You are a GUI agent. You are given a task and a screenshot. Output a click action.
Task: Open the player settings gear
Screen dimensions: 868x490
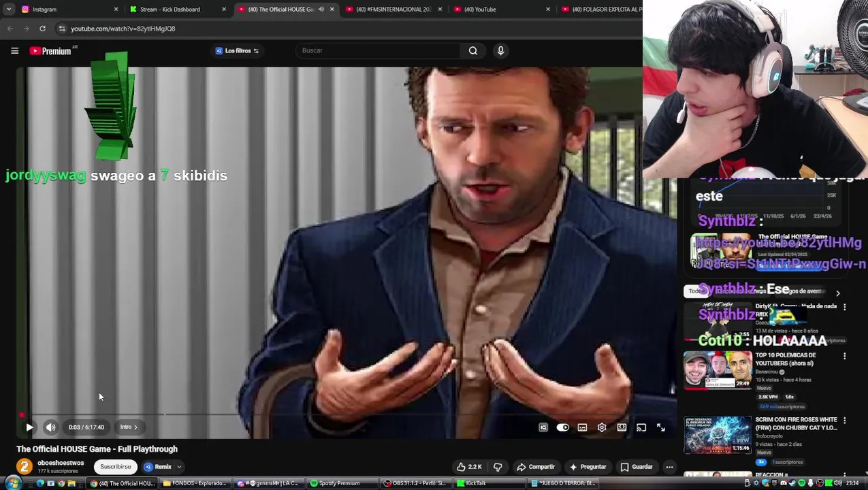pos(602,427)
